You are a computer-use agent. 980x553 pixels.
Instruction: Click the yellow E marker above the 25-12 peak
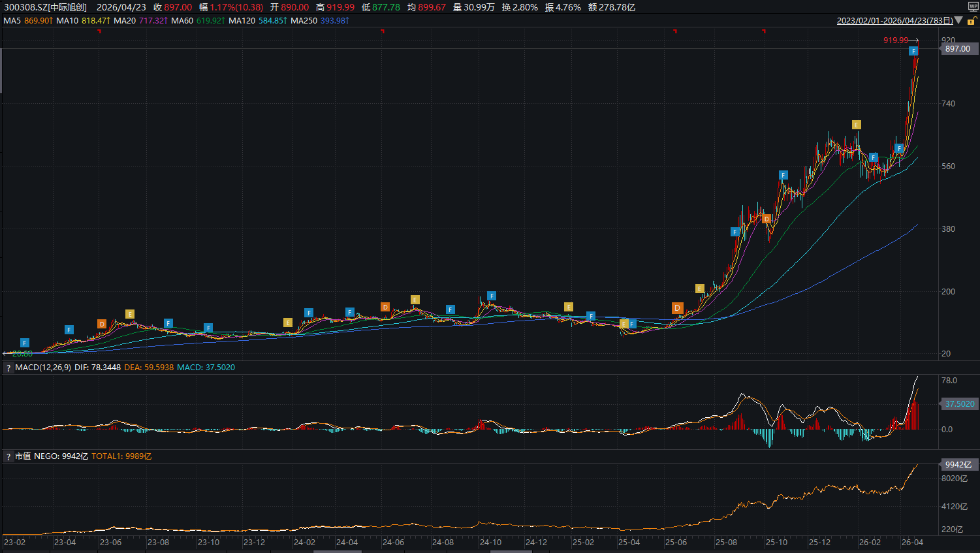click(856, 125)
